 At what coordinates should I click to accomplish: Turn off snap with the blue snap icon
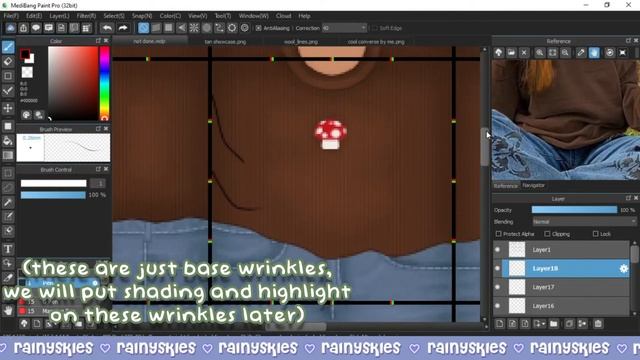coord(143,28)
